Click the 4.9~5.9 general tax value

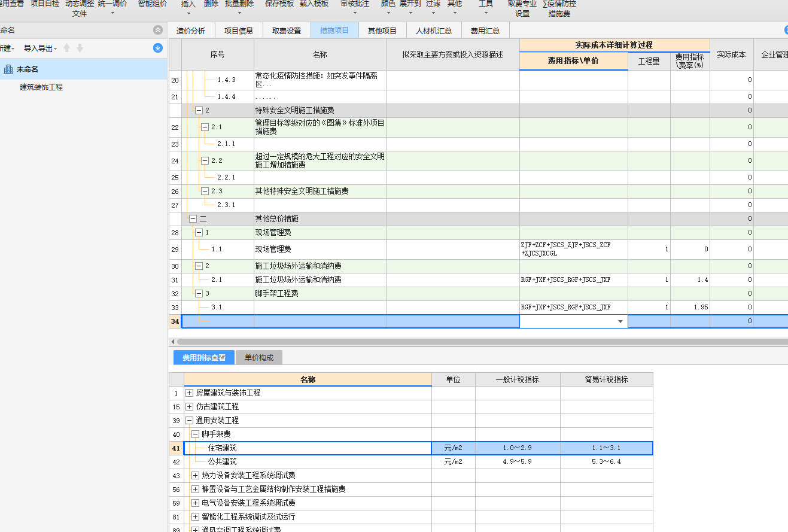coord(518,462)
